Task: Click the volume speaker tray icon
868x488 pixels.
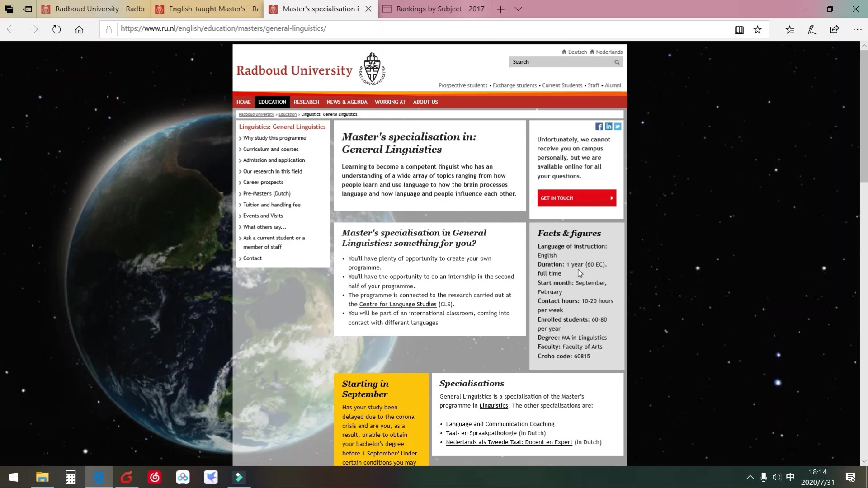Action: pos(777,477)
